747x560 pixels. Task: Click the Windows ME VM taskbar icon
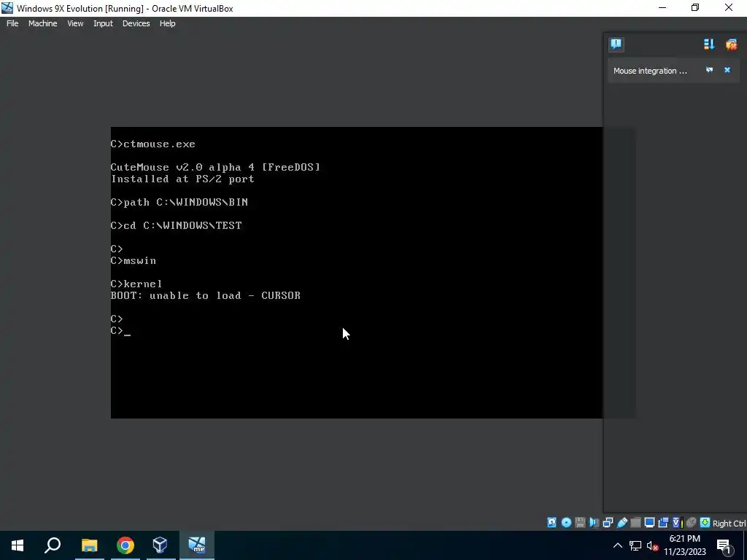(197, 545)
